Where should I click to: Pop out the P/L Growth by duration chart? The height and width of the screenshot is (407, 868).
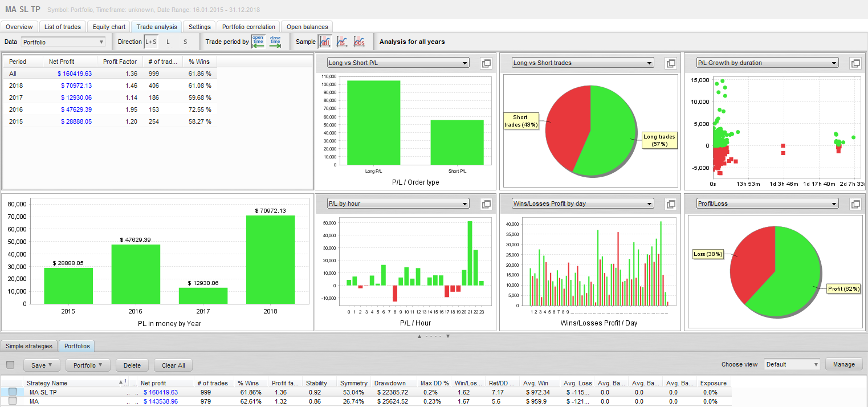855,63
